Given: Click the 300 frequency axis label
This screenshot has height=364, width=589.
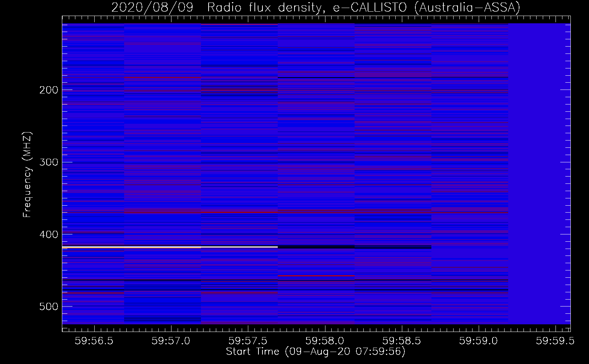Looking at the screenshot, I should [49, 162].
